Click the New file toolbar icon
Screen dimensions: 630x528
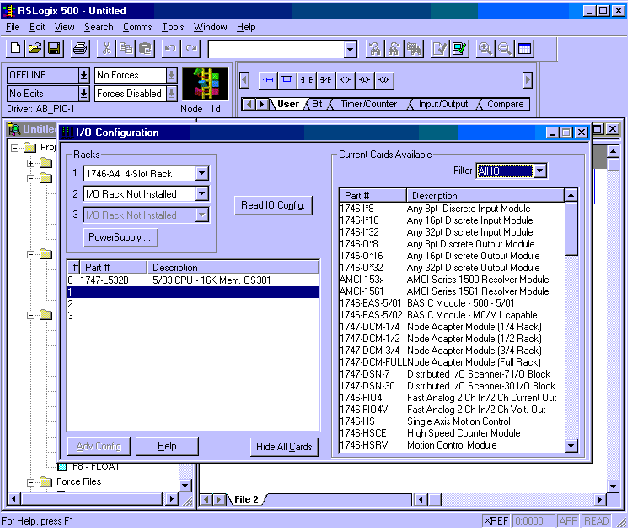point(15,49)
